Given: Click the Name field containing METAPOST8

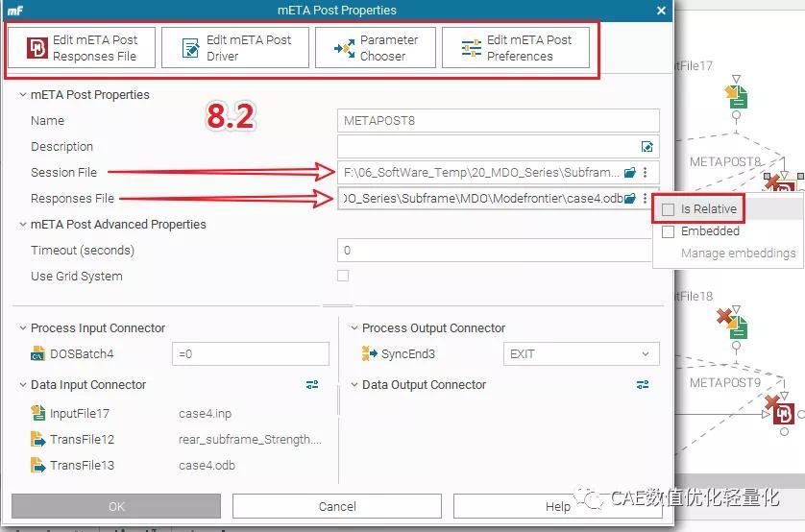Looking at the screenshot, I should [498, 121].
